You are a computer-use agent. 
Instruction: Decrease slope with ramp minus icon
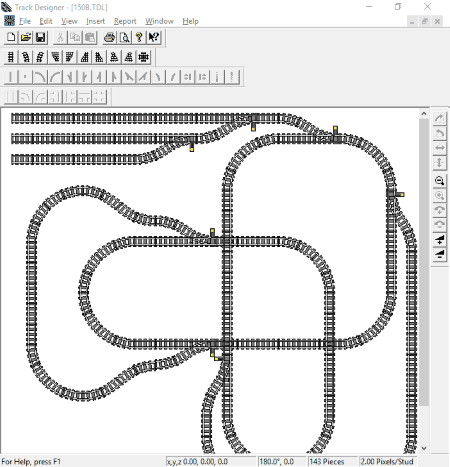pyautogui.click(x=439, y=254)
